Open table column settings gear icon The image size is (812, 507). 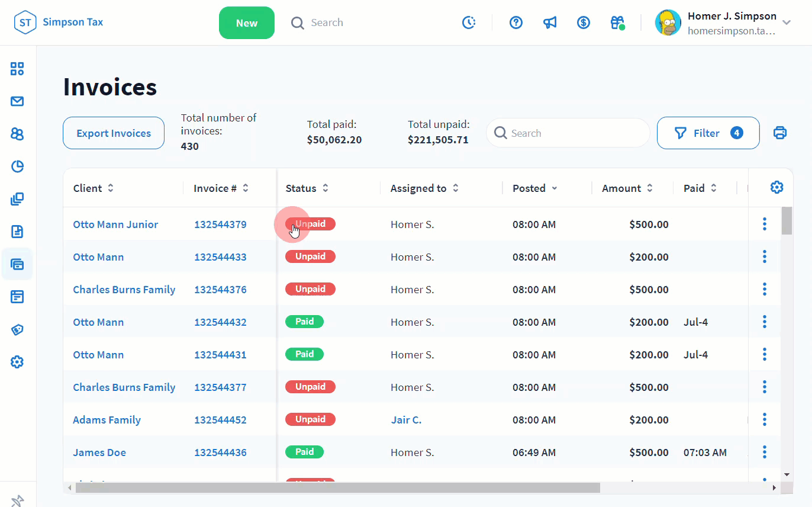pos(776,188)
